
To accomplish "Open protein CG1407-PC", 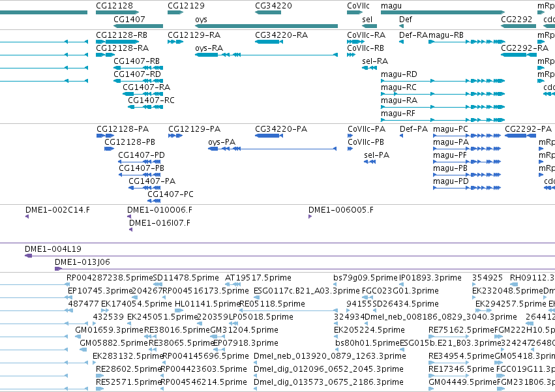I will pos(170,194).
